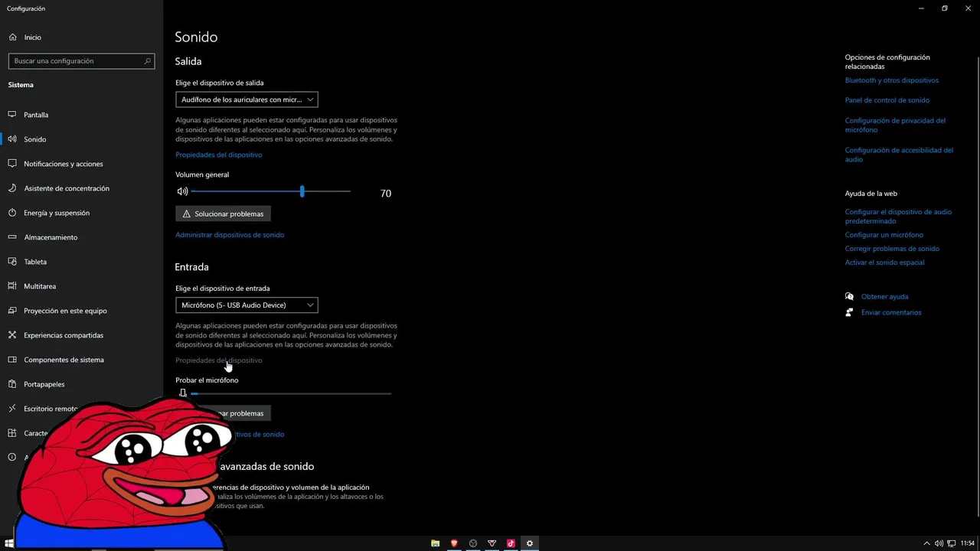Screen dimensions: 980x551
Task: Open Panel de control de sonido link
Action: [x=887, y=100]
